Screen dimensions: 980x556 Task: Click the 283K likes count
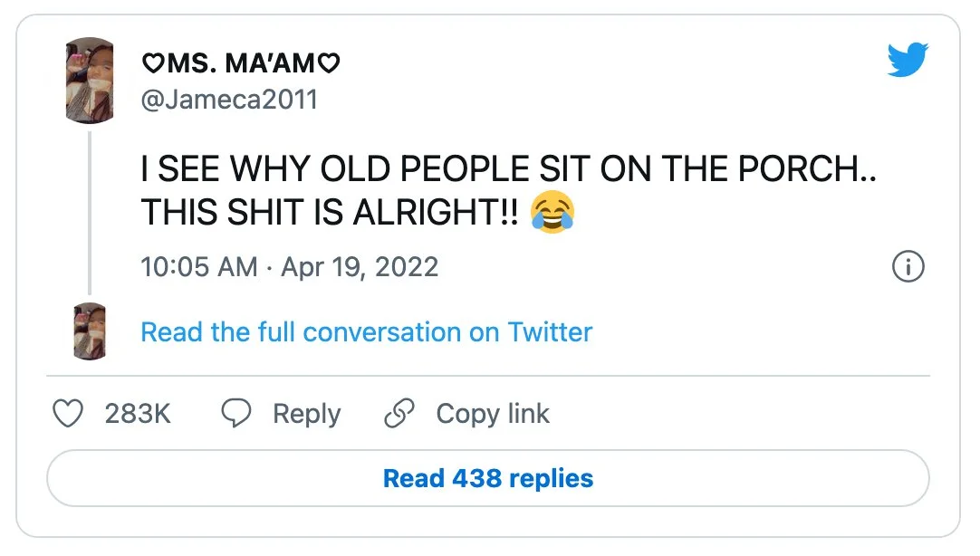click(138, 414)
